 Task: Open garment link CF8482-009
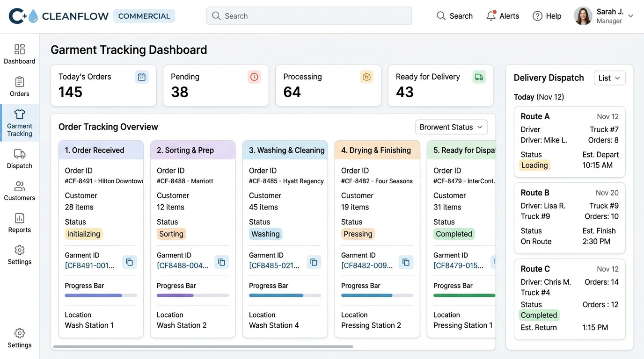click(x=367, y=266)
